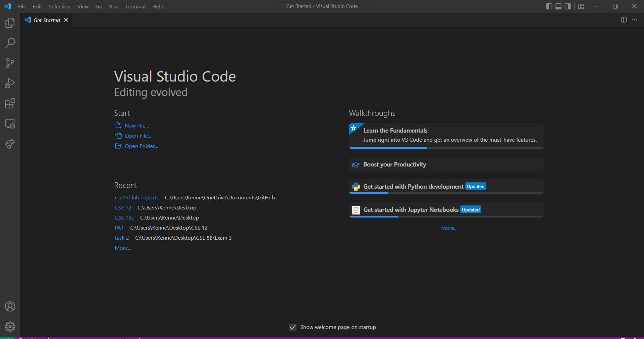Minimize the VS Code window
Viewport: 644px width, 339px height.
coord(596,6)
